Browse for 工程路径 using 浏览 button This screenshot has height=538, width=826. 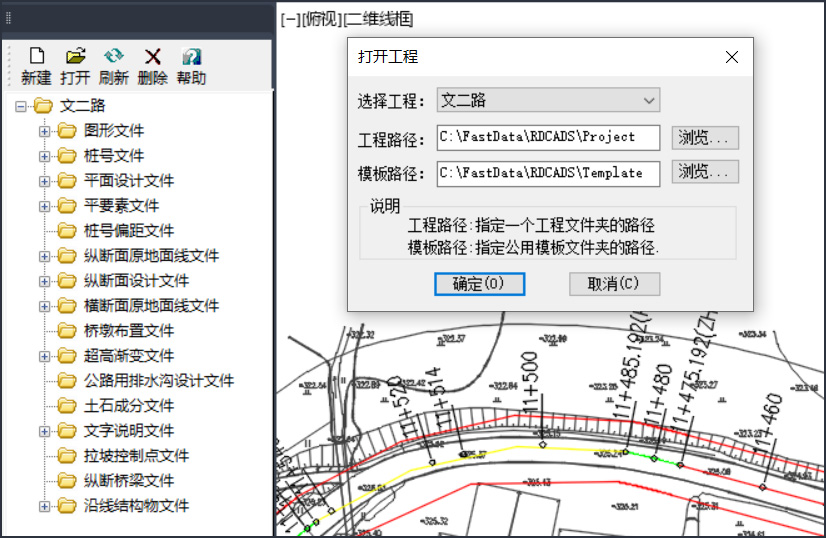pos(705,138)
